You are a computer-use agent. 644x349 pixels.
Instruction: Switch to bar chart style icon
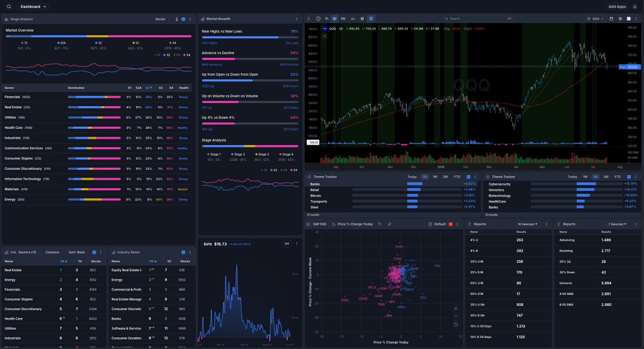click(353, 18)
